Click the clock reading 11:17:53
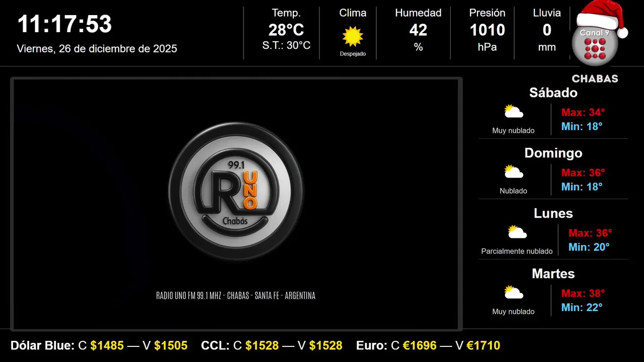Viewport: 644px width, 362px height. click(x=64, y=24)
